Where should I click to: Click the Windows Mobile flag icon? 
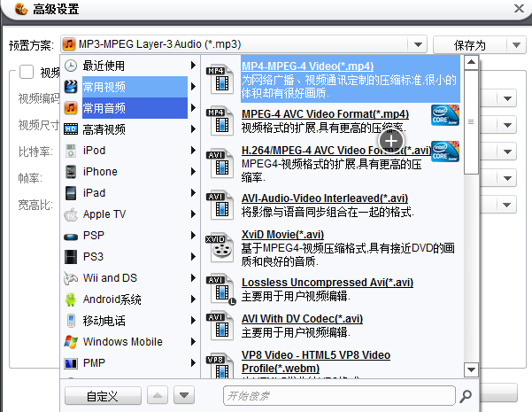point(71,342)
